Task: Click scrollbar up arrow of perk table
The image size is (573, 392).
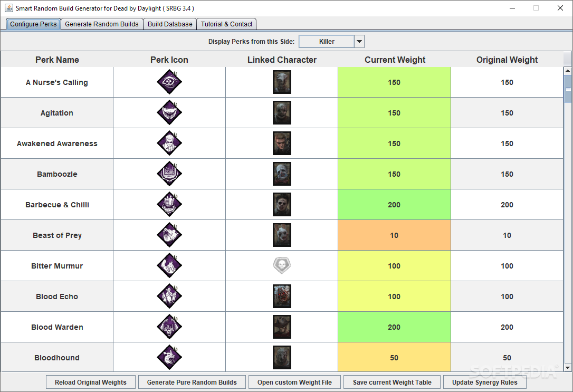Action: pyautogui.click(x=568, y=71)
